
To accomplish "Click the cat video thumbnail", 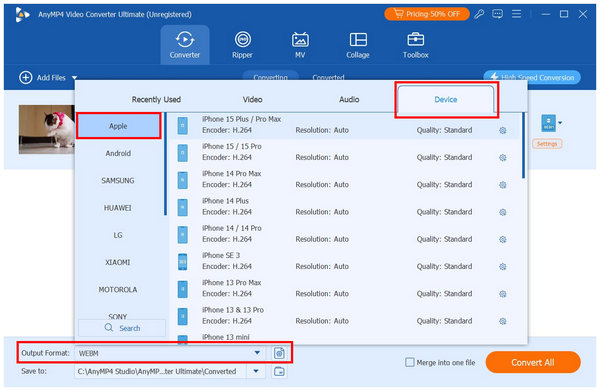I will (x=47, y=129).
